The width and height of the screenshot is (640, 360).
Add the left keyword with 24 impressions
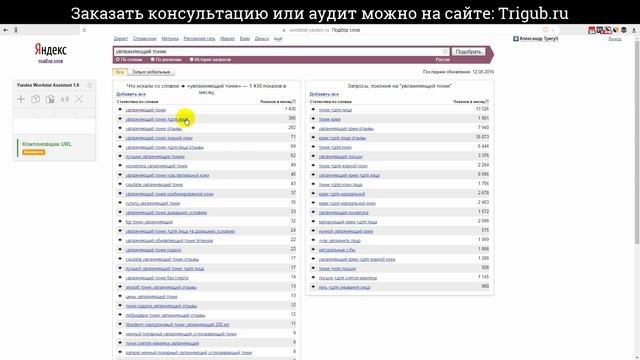click(120, 231)
